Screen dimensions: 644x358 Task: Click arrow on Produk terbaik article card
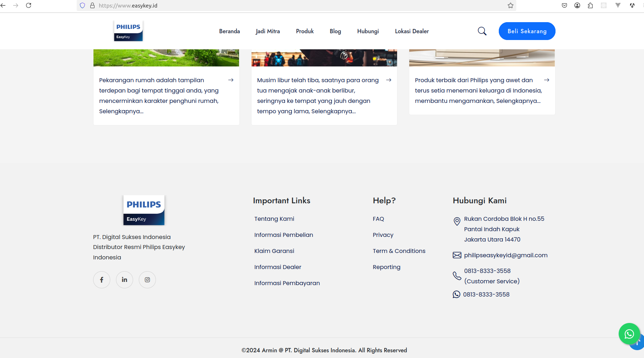[547, 80]
